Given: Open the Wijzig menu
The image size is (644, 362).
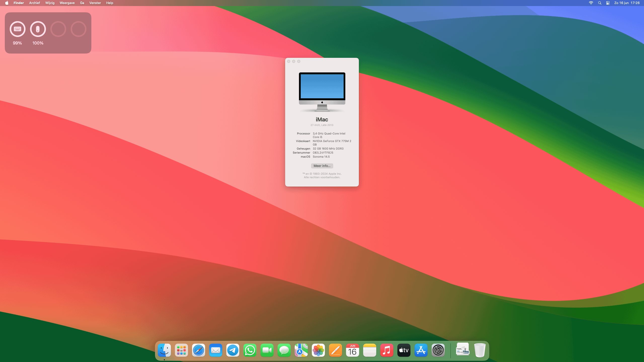Looking at the screenshot, I should pos(50,3).
